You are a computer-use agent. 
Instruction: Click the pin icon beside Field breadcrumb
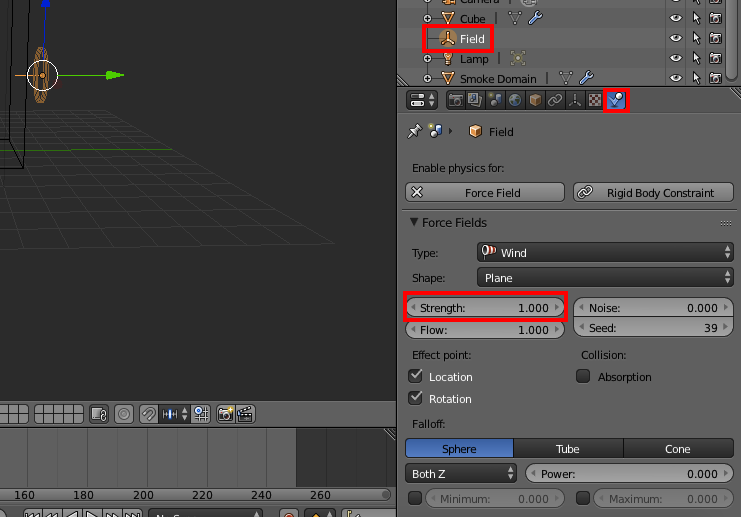click(414, 131)
